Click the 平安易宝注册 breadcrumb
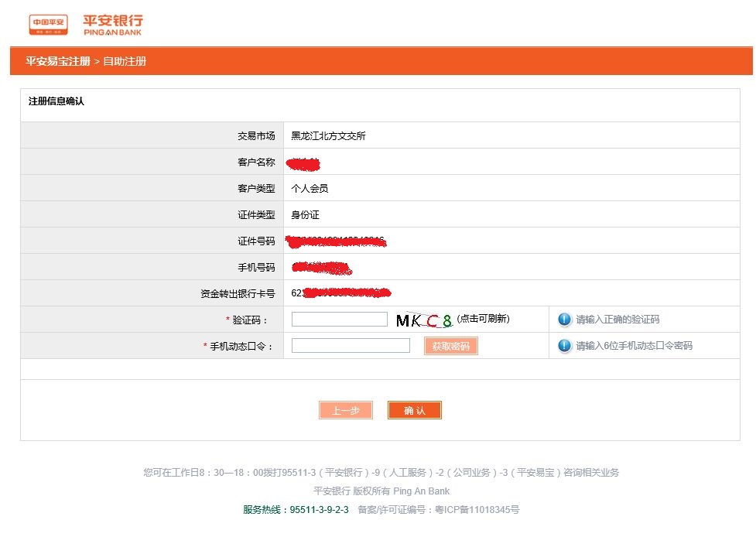Screen dimensions: 756x537 tap(58, 61)
